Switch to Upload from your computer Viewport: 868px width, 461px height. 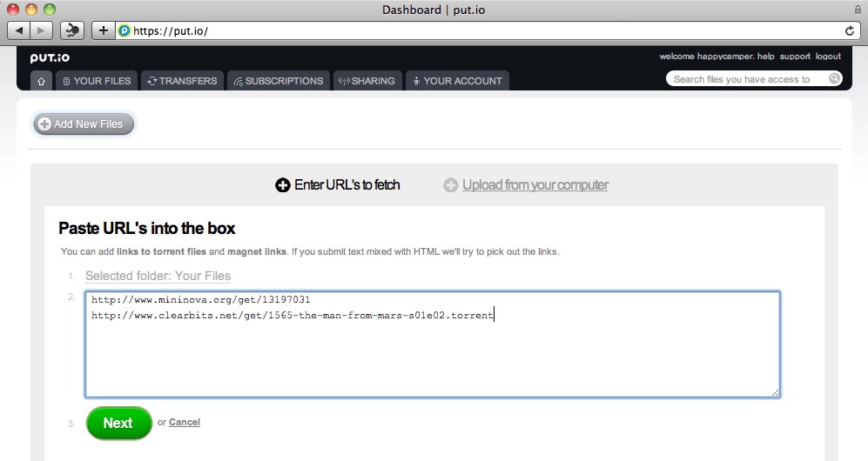click(x=526, y=184)
